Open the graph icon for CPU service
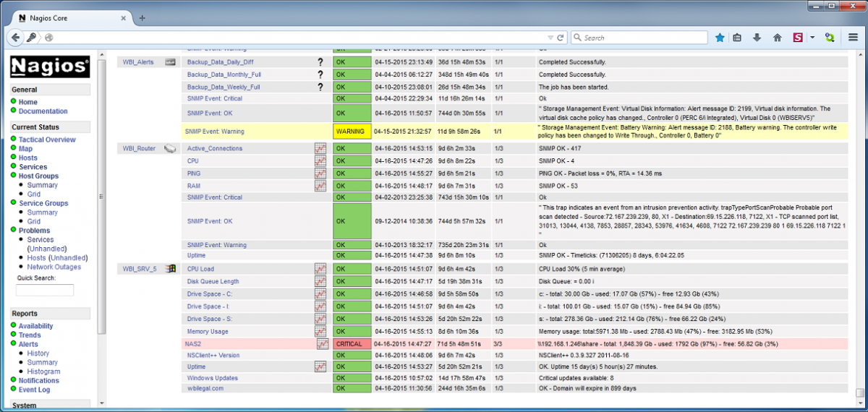 (320, 160)
